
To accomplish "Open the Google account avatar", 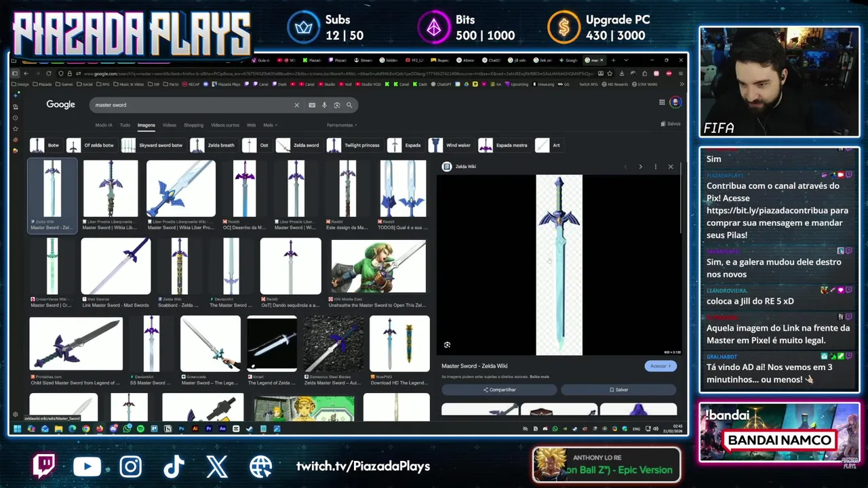I will click(x=675, y=102).
